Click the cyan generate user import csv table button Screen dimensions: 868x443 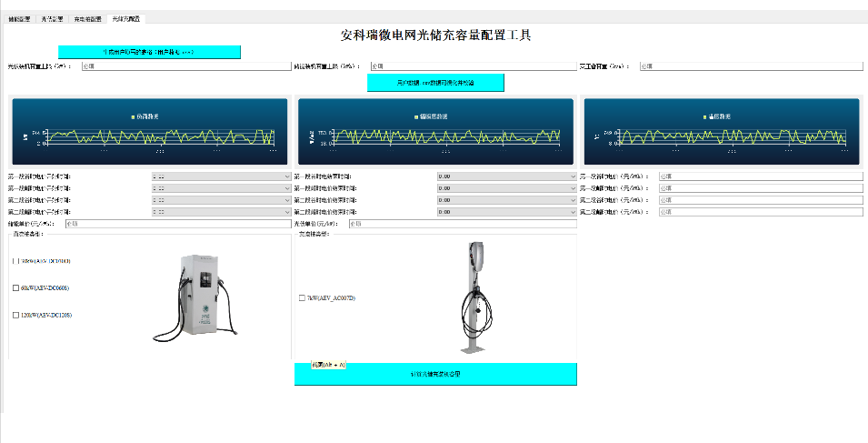tap(149, 52)
